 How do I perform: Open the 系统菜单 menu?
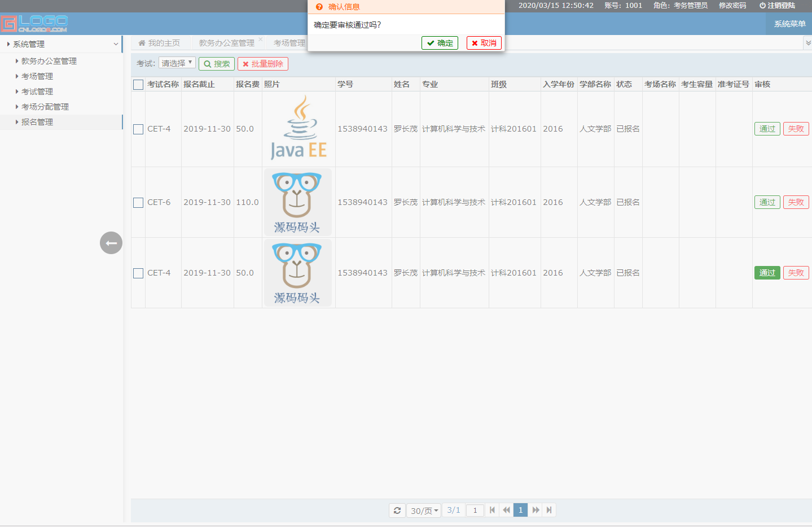tap(788, 25)
